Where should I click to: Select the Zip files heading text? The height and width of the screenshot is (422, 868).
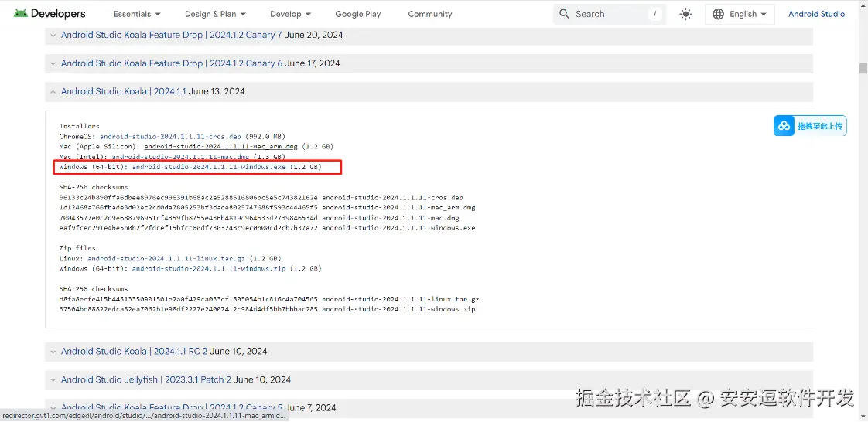point(77,248)
